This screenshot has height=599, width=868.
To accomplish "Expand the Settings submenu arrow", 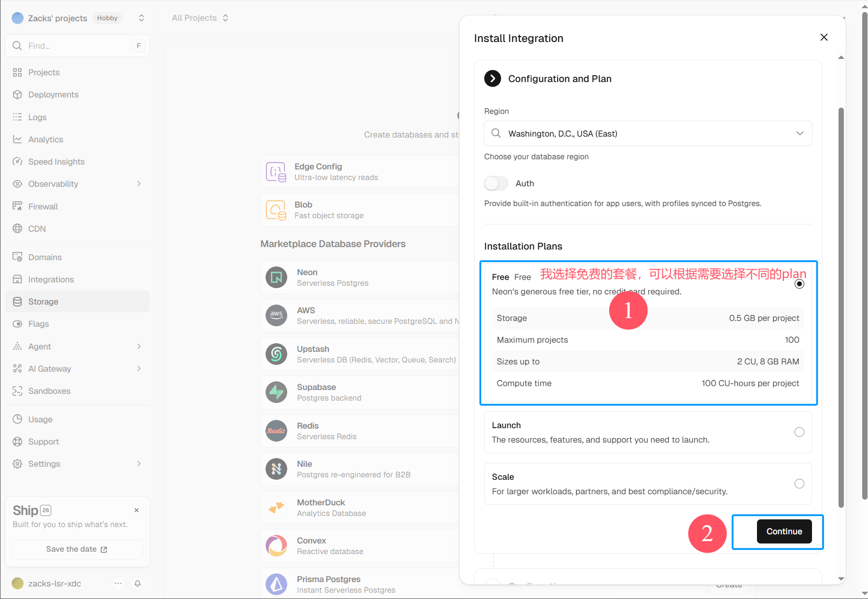I will [x=139, y=464].
